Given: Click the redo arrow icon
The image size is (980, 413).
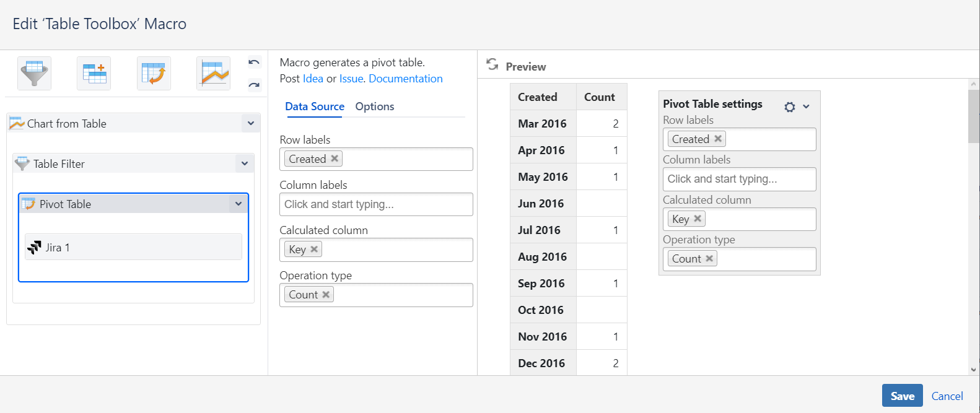Looking at the screenshot, I should tap(254, 85).
